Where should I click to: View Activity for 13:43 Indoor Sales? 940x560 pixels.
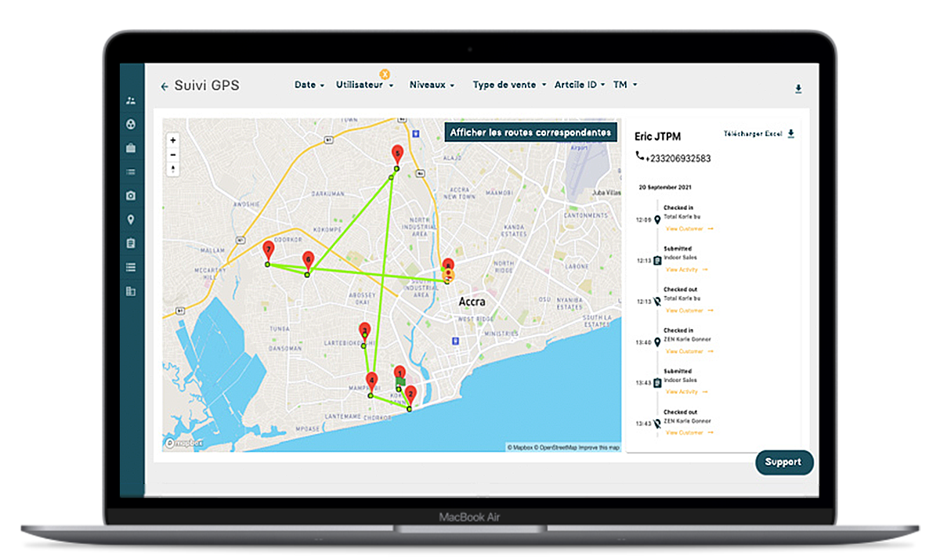(687, 392)
